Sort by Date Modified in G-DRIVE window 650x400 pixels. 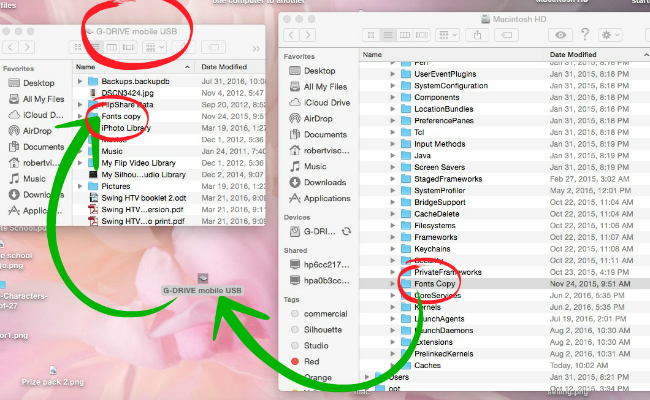click(230, 67)
